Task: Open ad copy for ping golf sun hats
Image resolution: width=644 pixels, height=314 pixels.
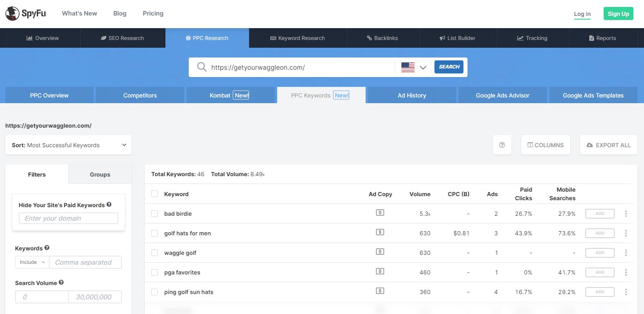Action: coord(380,291)
